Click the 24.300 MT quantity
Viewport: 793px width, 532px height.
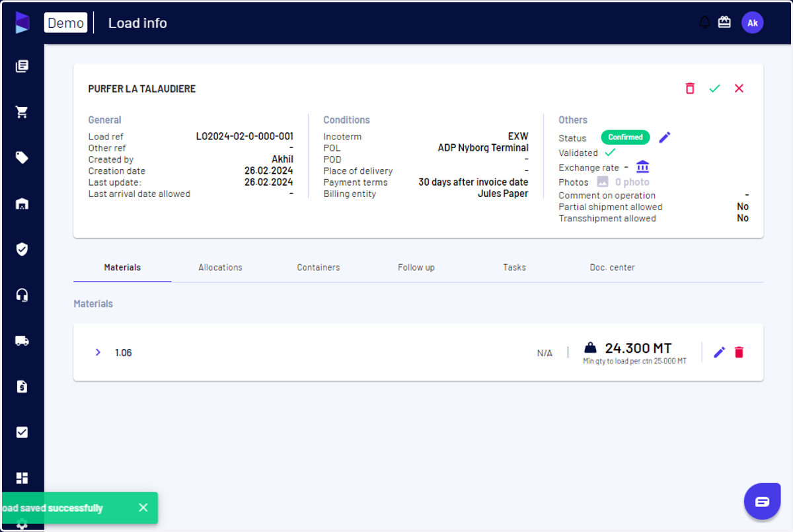click(638, 348)
